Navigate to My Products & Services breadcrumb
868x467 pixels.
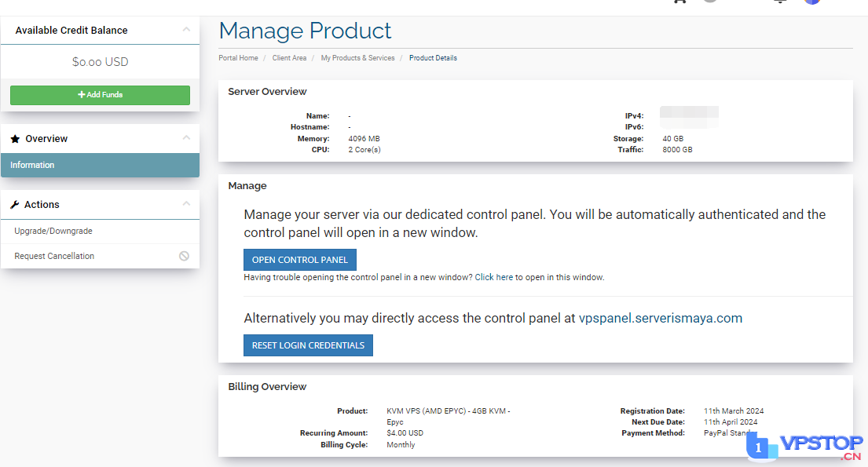tap(357, 58)
